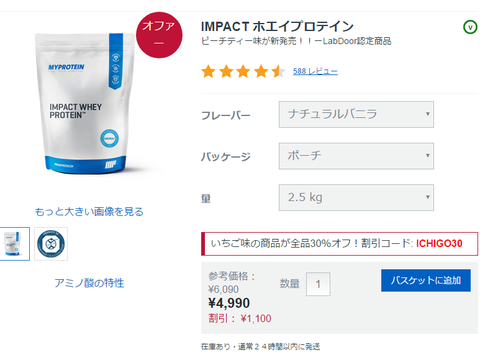Open the 588 レビュー reviews link
Viewport: 480px width, 363px height.
click(315, 71)
